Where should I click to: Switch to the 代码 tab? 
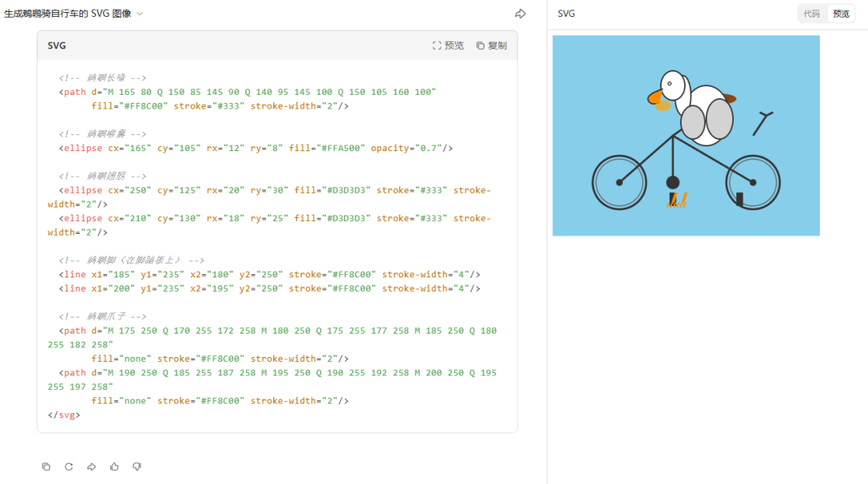812,14
